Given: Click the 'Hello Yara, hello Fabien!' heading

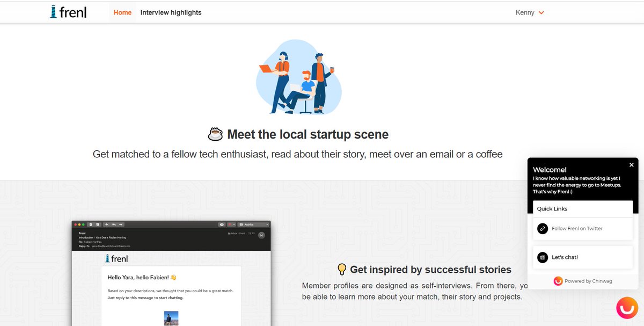Looking at the screenshot, I should pyautogui.click(x=142, y=277).
